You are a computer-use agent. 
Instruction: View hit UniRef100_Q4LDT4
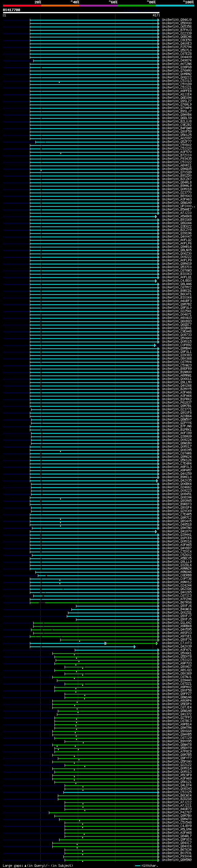pos(177,785)
